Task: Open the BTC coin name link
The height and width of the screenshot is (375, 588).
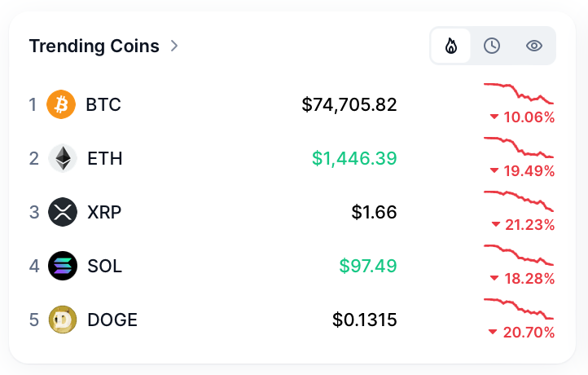Action: point(103,104)
